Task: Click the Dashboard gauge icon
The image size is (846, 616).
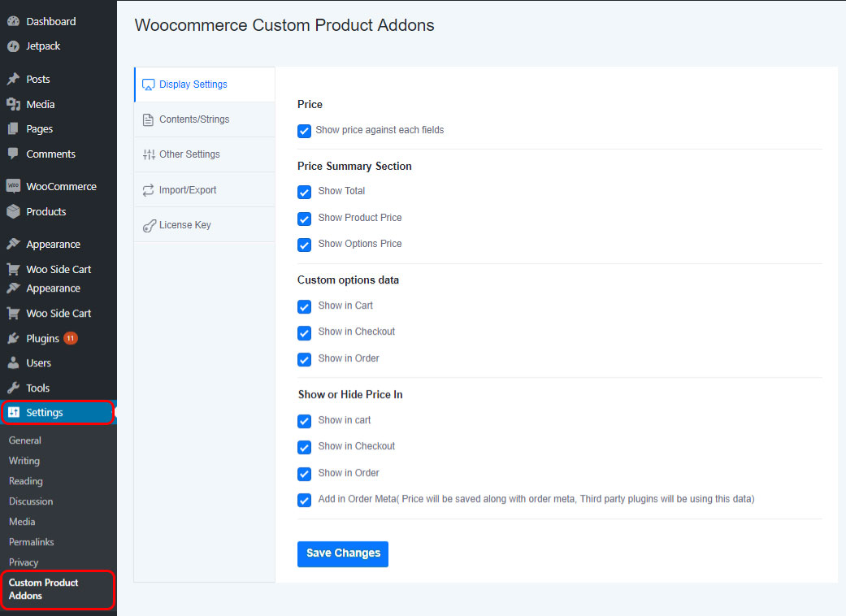Action: pos(14,22)
